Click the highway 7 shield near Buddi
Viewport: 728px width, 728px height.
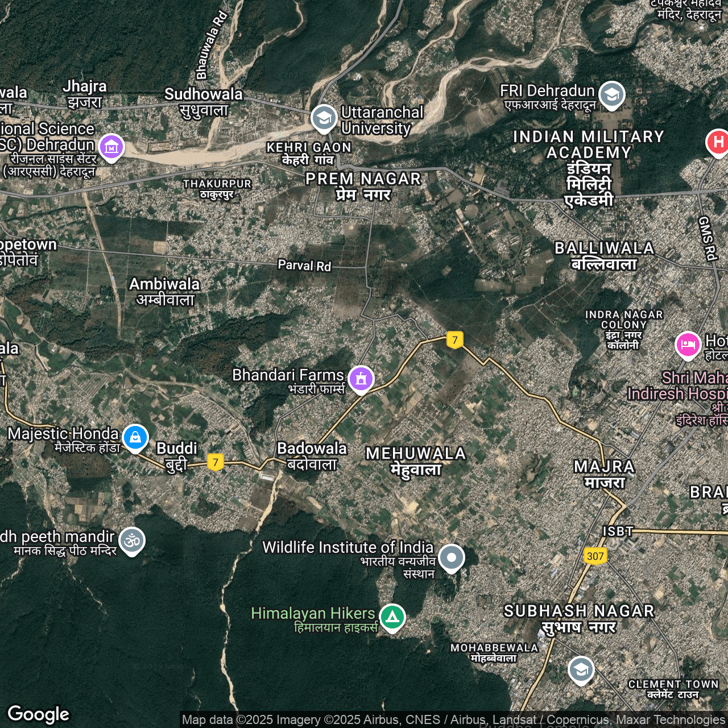point(215,462)
